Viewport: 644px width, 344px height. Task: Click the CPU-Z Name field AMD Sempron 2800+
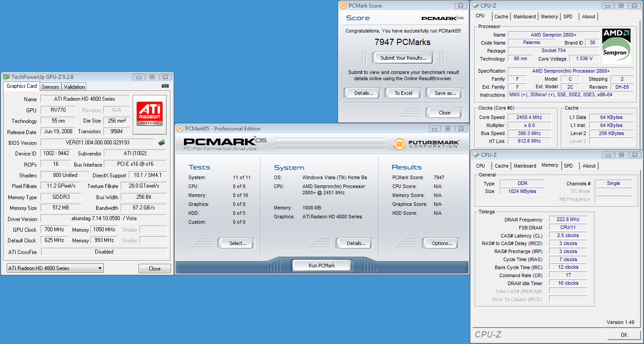pos(554,35)
